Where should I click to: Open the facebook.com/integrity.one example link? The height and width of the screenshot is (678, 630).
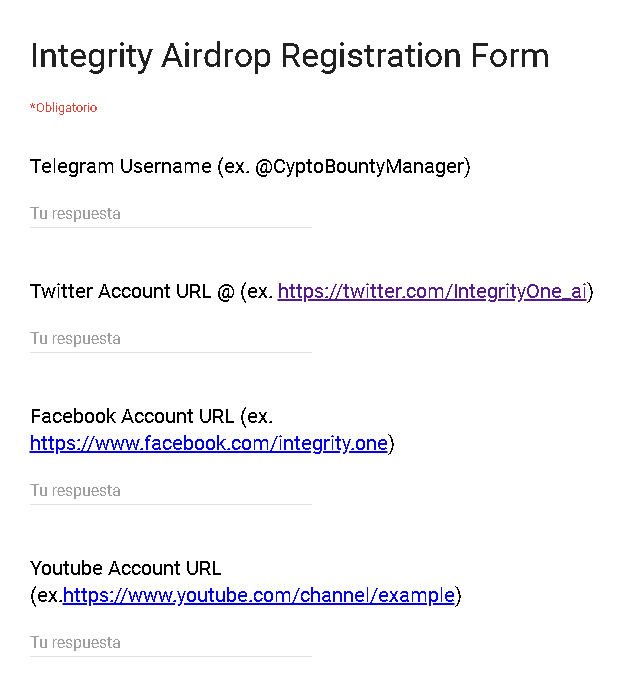tap(208, 443)
